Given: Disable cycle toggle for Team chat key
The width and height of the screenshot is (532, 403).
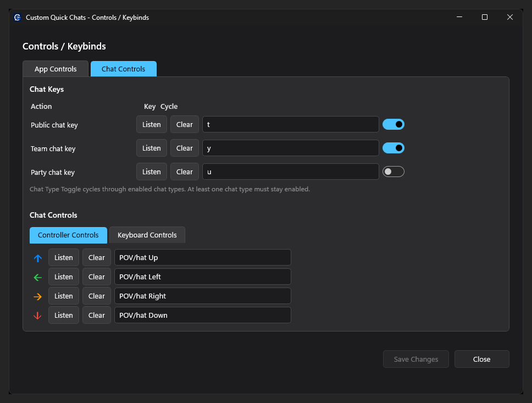Looking at the screenshot, I should 394,148.
